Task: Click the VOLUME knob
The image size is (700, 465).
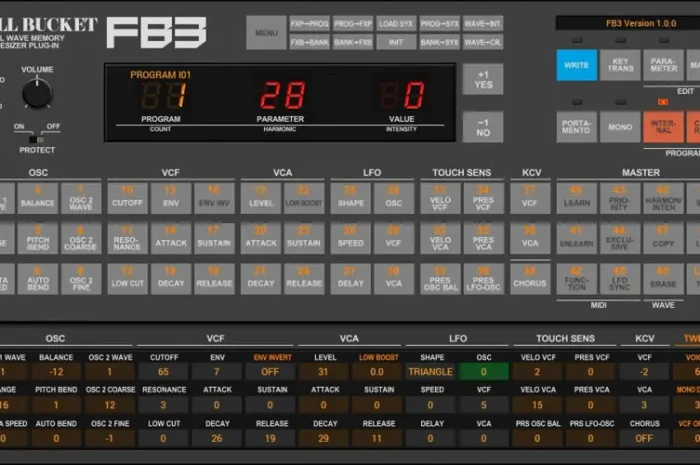Action: click(37, 93)
